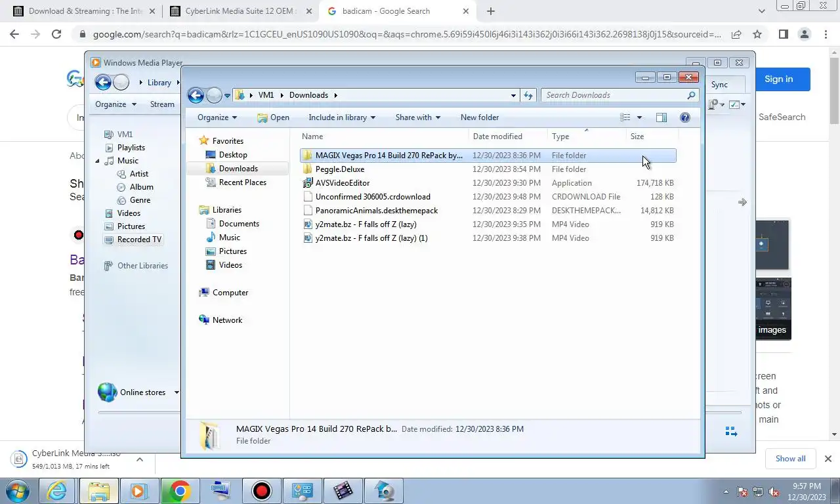840x504 pixels.
Task: Click the red record button taskbar app
Action: click(261, 491)
